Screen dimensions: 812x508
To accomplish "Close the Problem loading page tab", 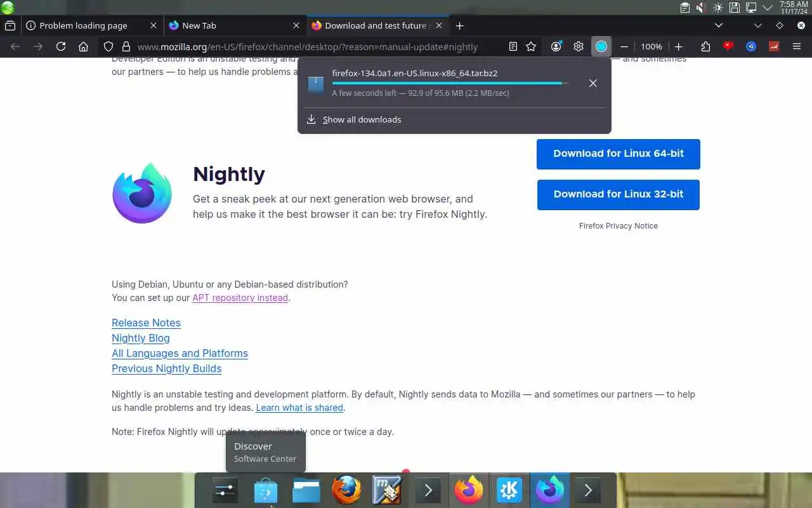I will pyautogui.click(x=154, y=25).
